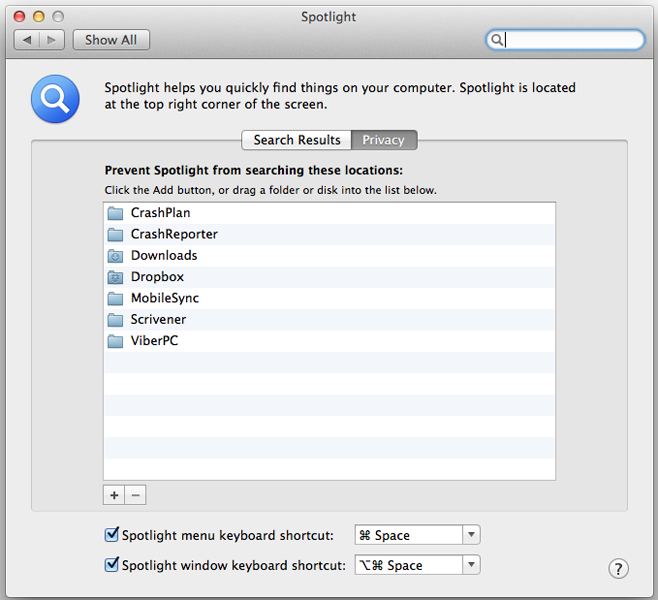
Task: Click the Dropbox folder icon
Action: point(115,277)
